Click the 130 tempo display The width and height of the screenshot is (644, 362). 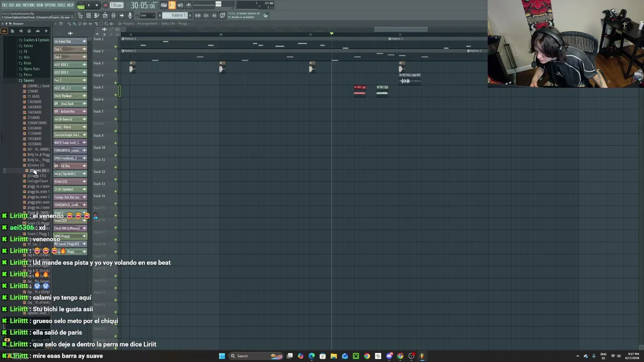pyautogui.click(x=116, y=6)
